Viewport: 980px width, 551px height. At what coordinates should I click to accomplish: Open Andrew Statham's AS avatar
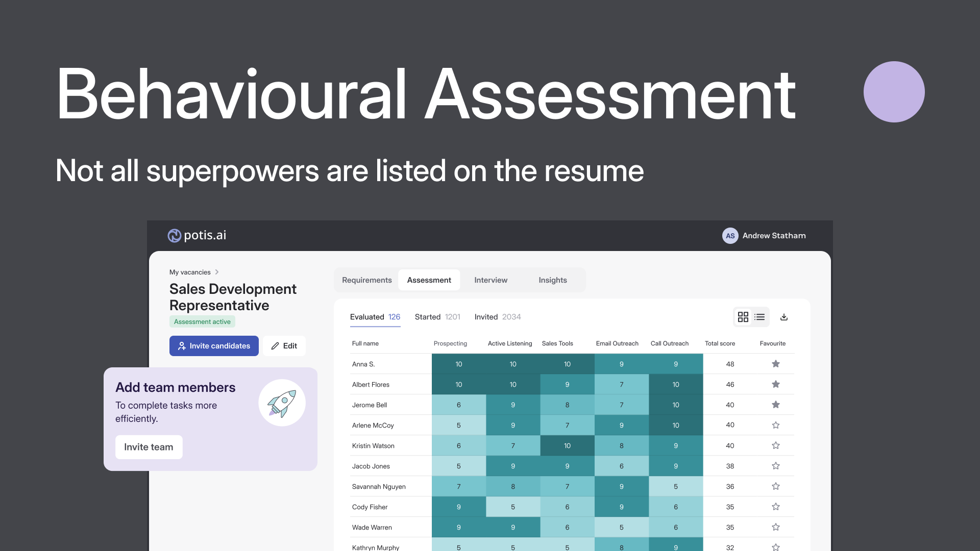pos(730,236)
